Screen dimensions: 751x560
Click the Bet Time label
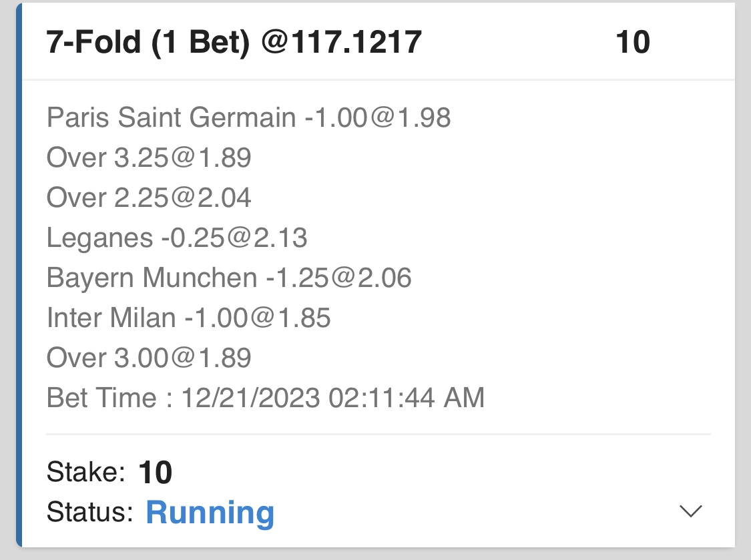coord(101,398)
